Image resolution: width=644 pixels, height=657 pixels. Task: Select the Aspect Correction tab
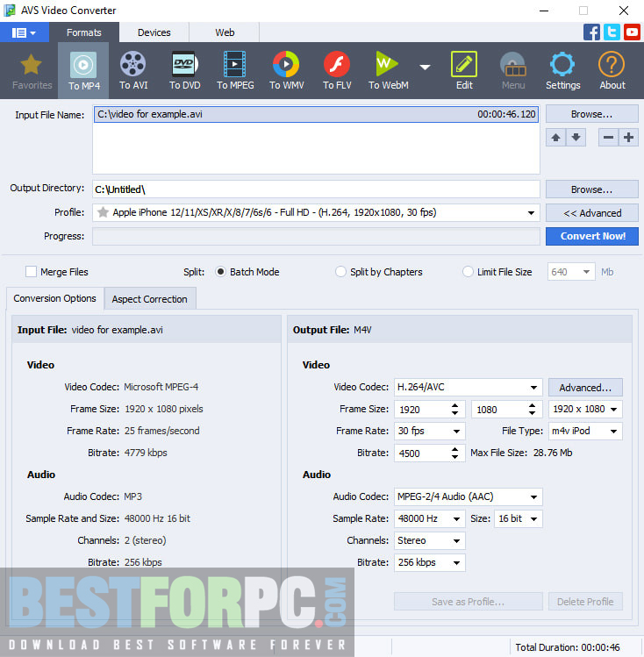[x=149, y=299]
